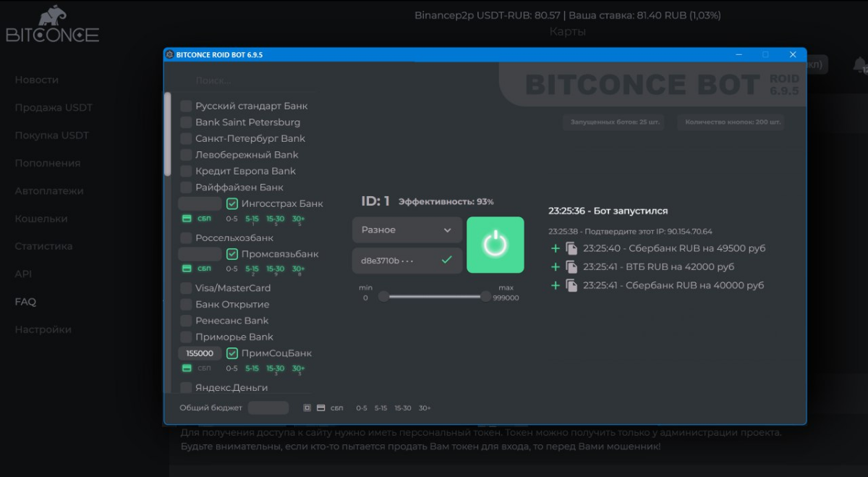Toggle СБП under ПримСоцБанк
Image resolution: width=868 pixels, height=477 pixels.
pos(205,368)
